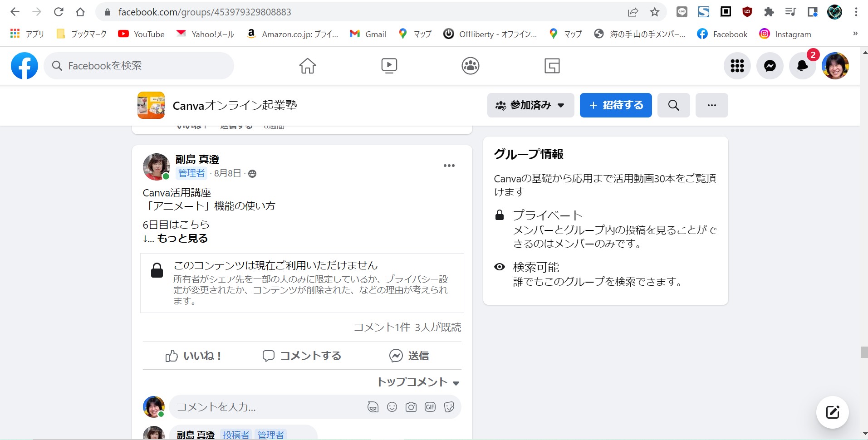Open account profile picture menu

click(x=835, y=66)
